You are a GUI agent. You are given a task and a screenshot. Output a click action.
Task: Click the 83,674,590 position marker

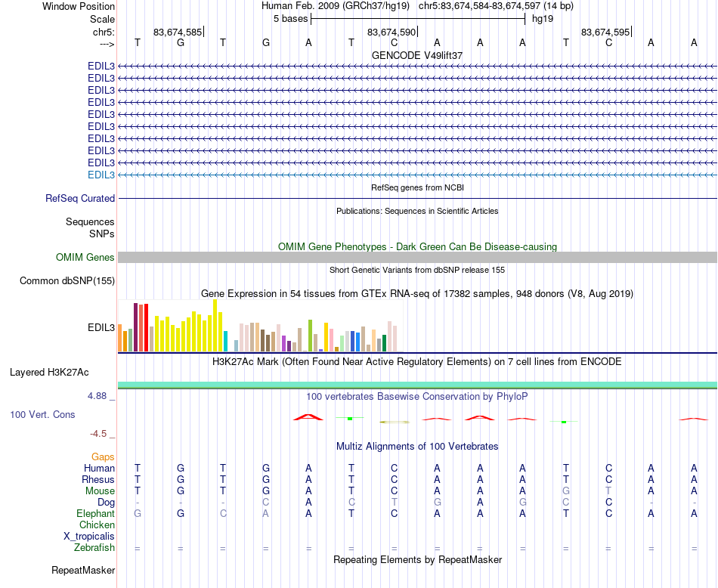[392, 32]
